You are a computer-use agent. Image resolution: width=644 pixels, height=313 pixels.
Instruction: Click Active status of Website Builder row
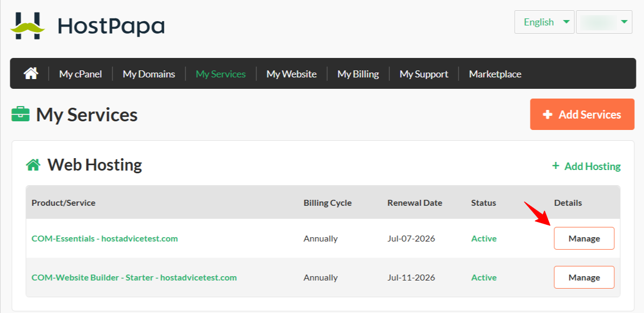(x=484, y=278)
